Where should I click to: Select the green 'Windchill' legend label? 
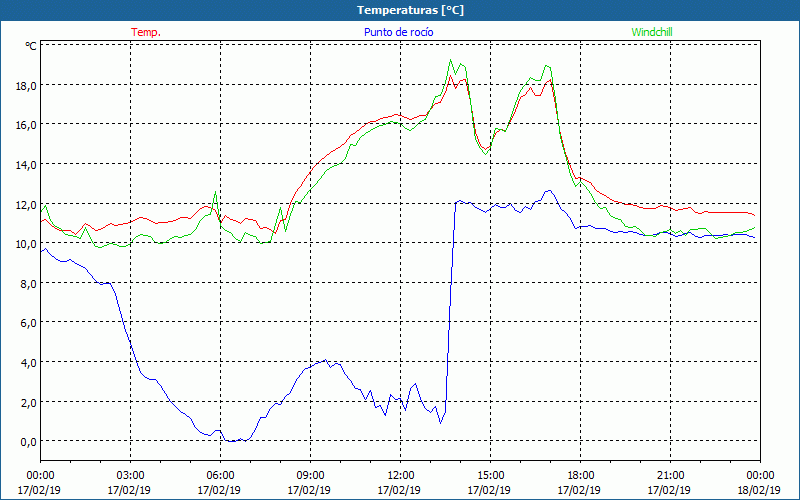pos(652,32)
